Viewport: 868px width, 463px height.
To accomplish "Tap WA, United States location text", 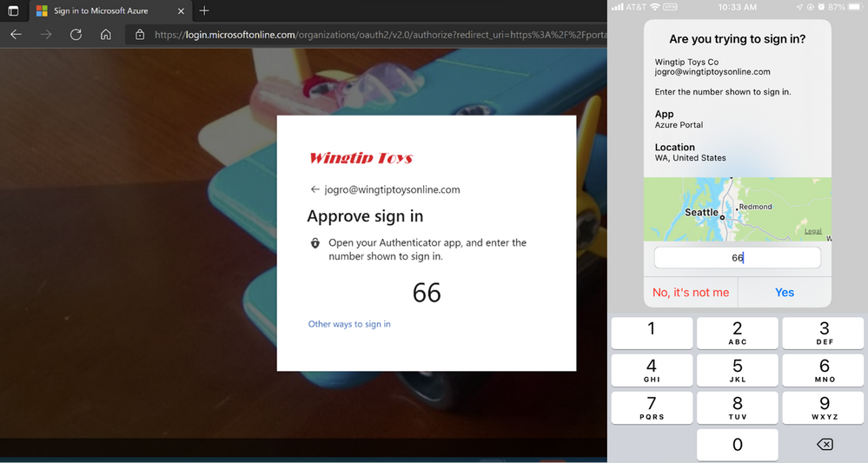I will pyautogui.click(x=690, y=157).
